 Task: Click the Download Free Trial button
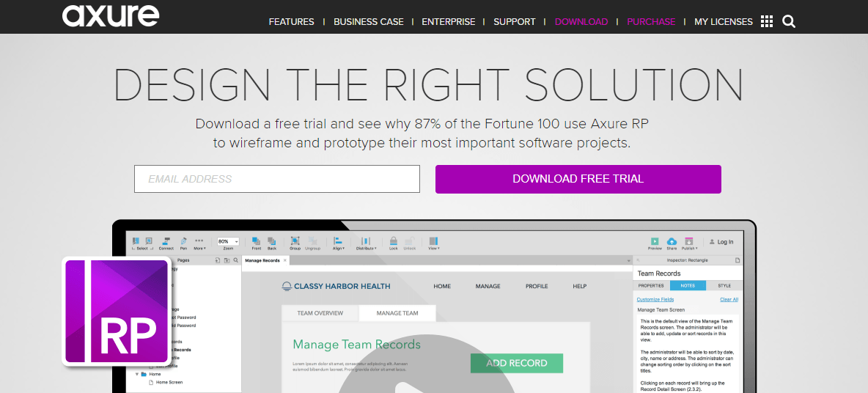pos(578,179)
